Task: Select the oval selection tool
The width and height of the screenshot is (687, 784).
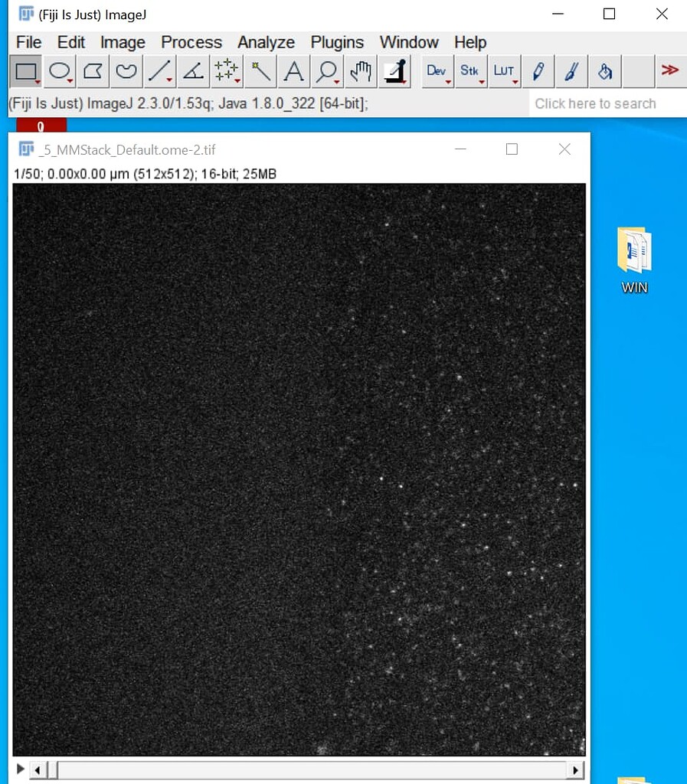Action: pyautogui.click(x=60, y=71)
